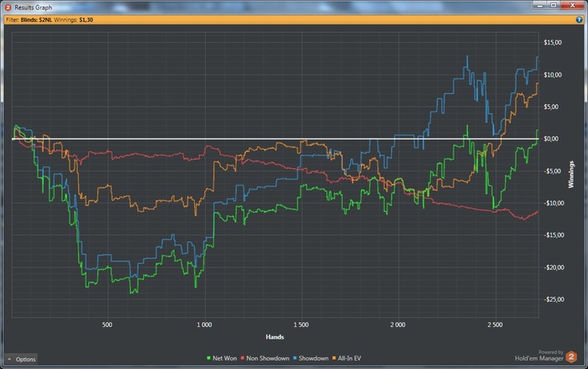Click the $10,00 axis value
This screenshot has height=369, width=588.
click(x=553, y=75)
